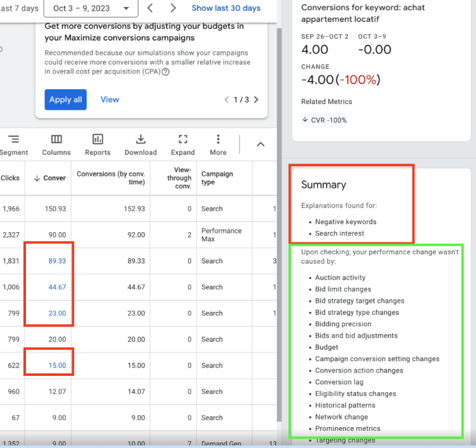Collapse the panel with the up chevron
This screenshot has width=476, height=448.
pyautogui.click(x=260, y=144)
